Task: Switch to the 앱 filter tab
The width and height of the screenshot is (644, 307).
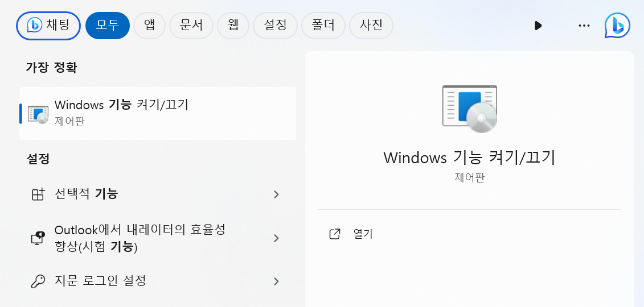Action: pyautogui.click(x=150, y=26)
